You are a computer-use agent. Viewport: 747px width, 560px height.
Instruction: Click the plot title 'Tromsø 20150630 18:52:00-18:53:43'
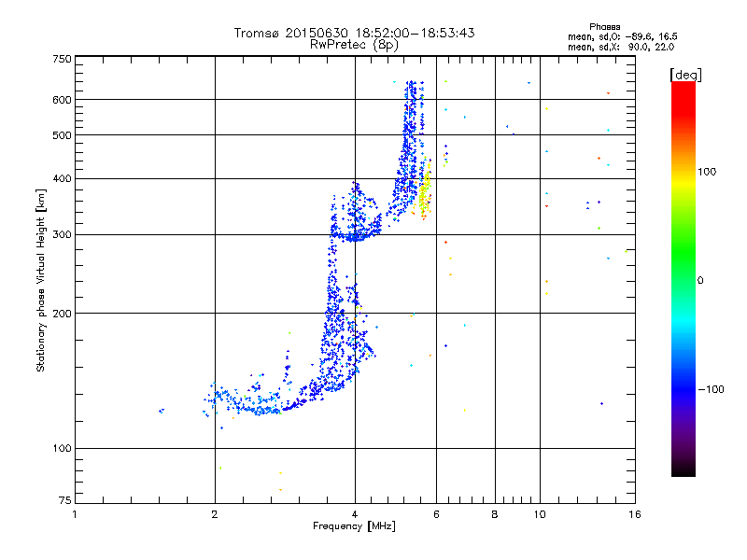tap(354, 33)
